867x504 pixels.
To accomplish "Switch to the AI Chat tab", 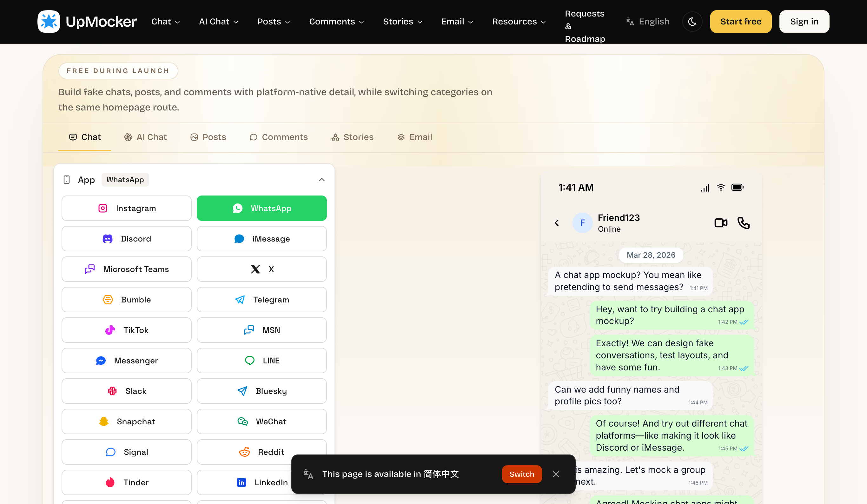I will (x=145, y=137).
